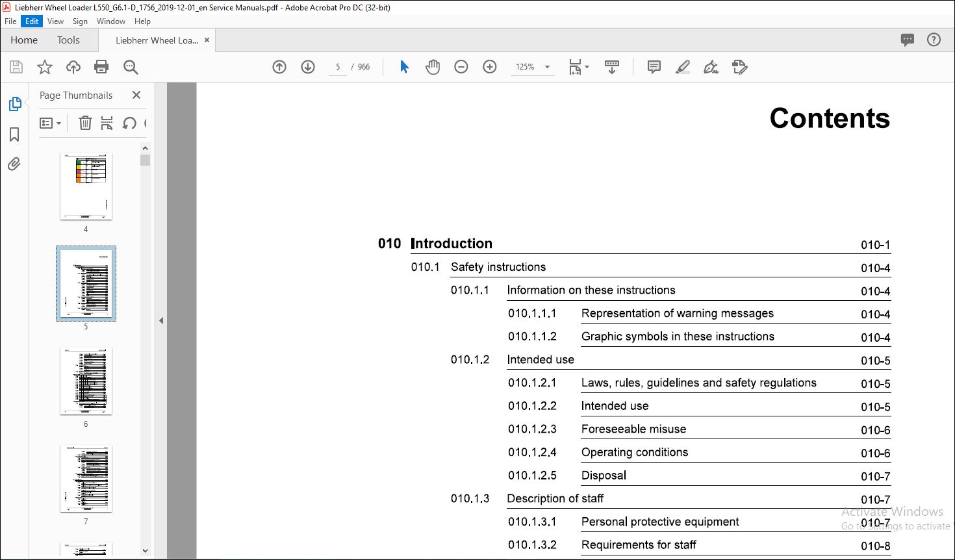955x560 pixels.
Task: Click the Requirements for staff entry
Action: tap(699, 545)
